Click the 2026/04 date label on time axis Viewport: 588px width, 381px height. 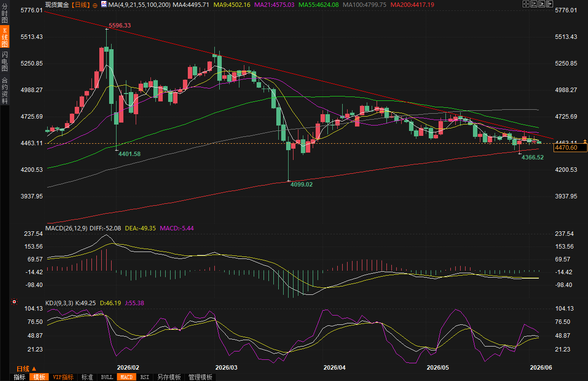click(334, 368)
